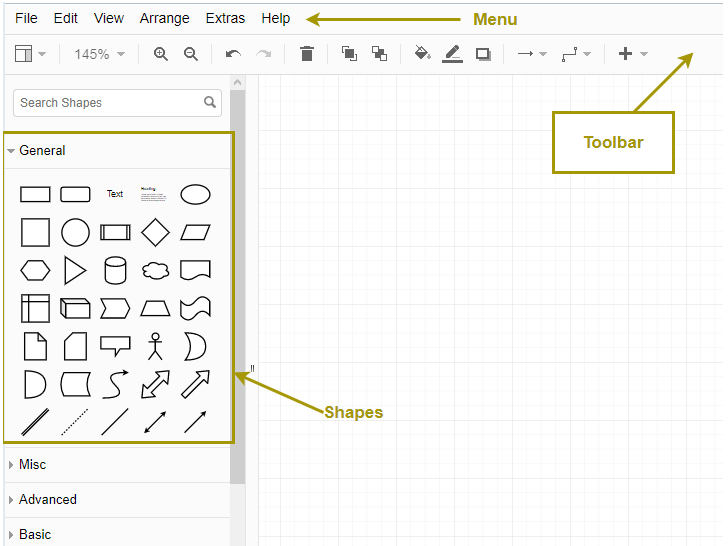Select the Dotted Line connector
This screenshot has height=546, width=728.
click(x=75, y=422)
